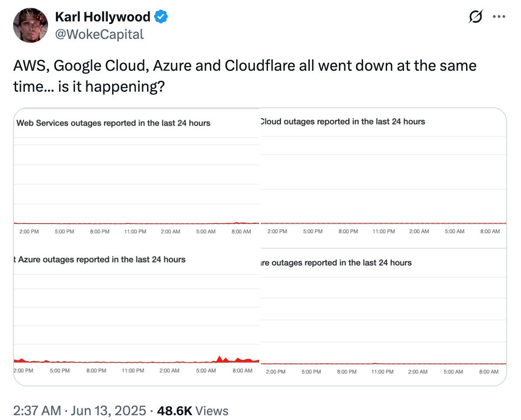Click the Karl Hollywood display name
This screenshot has height=420, width=521.
coord(103,17)
